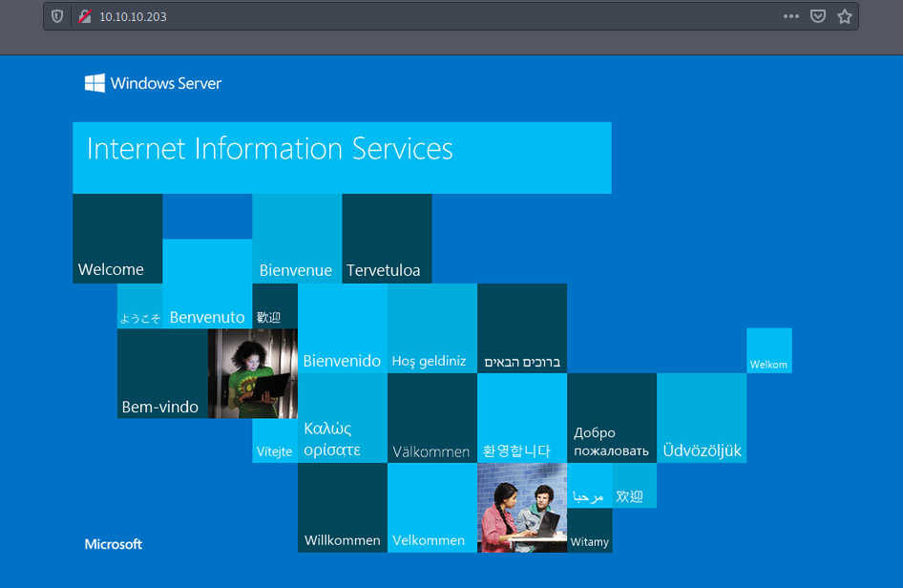The image size is (903, 588).
Task: Click the 歡迎 traditional Chinese tile
Action: (x=275, y=305)
